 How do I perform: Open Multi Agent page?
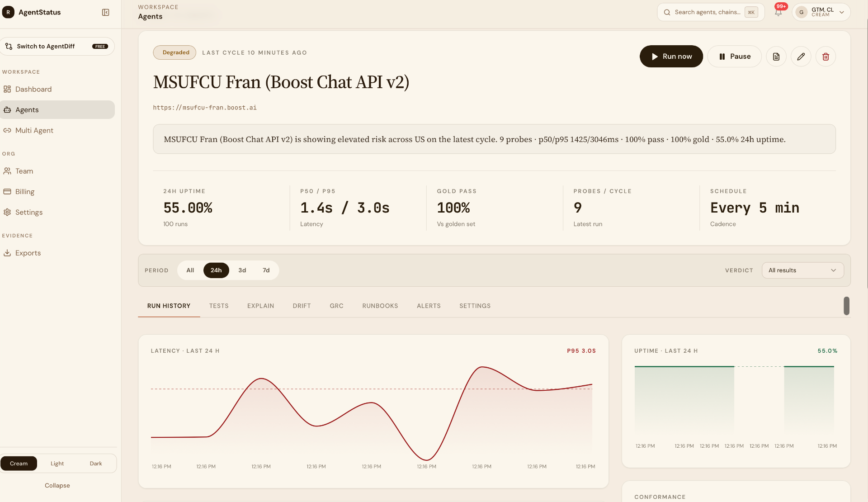[57, 130]
